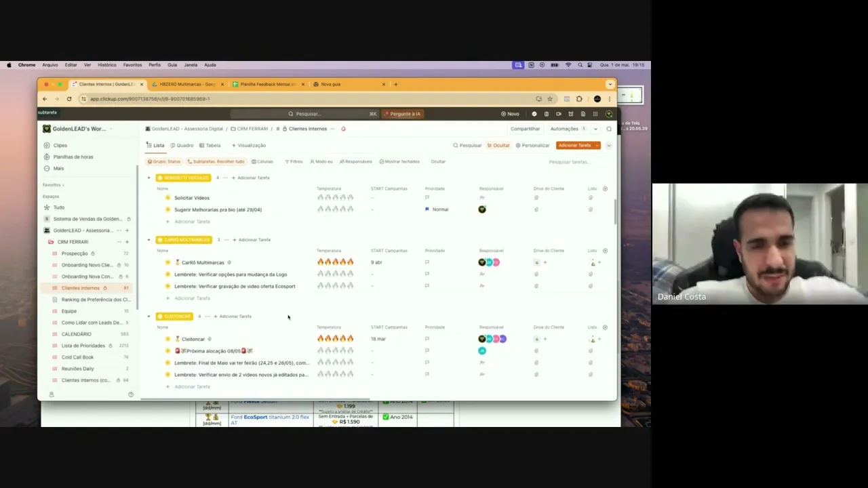The image size is (868, 488).
Task: Open Adicionar Tarefa dropdown arrow
Action: 597,145
